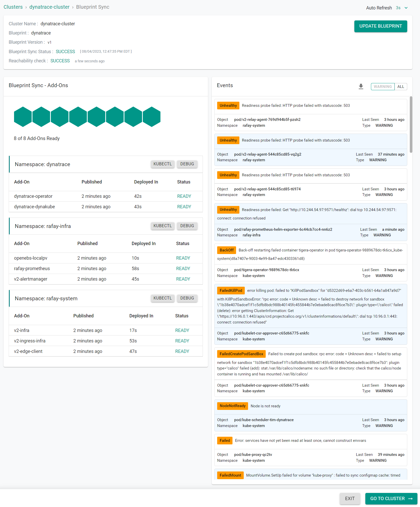420x507 pixels.
Task: Select the v2-alertmanager add-on row
Action: pos(106,279)
